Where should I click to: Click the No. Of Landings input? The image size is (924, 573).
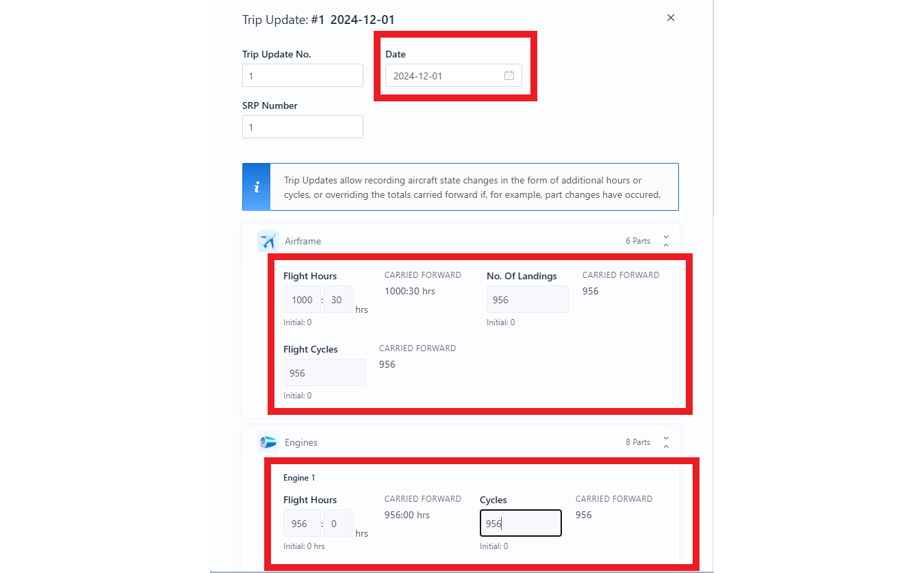coord(527,300)
